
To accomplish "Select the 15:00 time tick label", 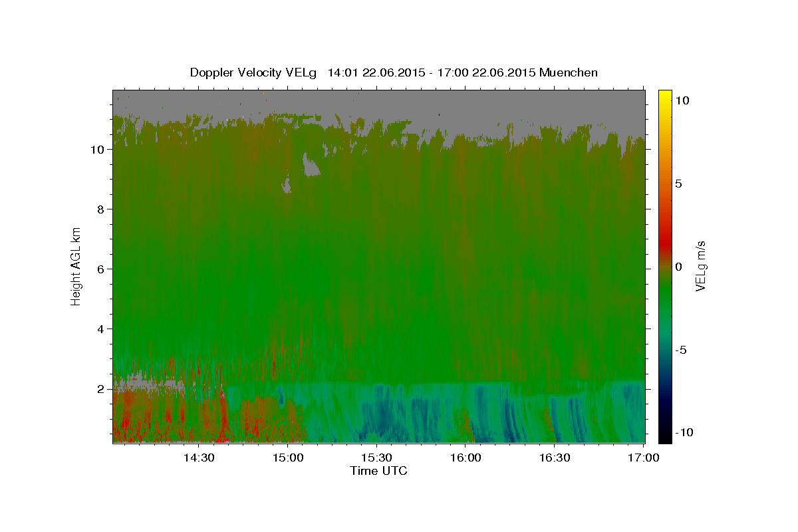I will [287, 458].
